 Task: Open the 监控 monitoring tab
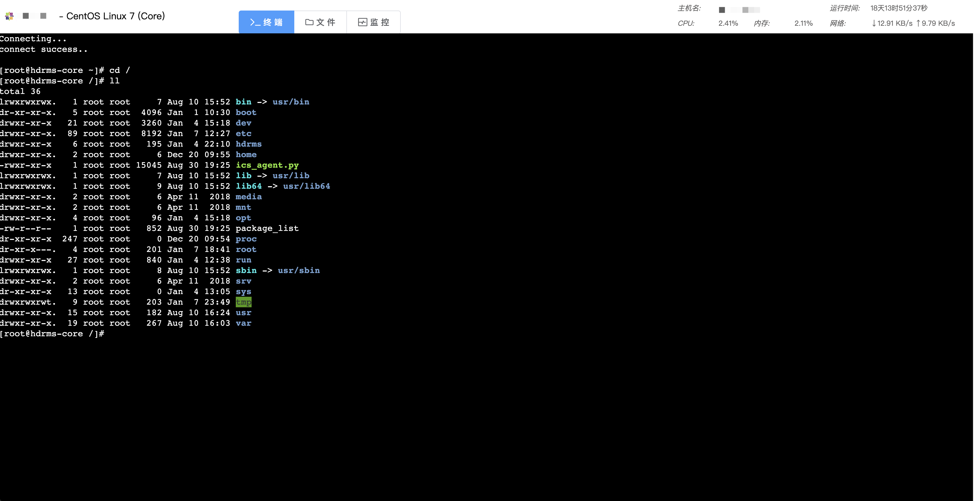point(374,23)
